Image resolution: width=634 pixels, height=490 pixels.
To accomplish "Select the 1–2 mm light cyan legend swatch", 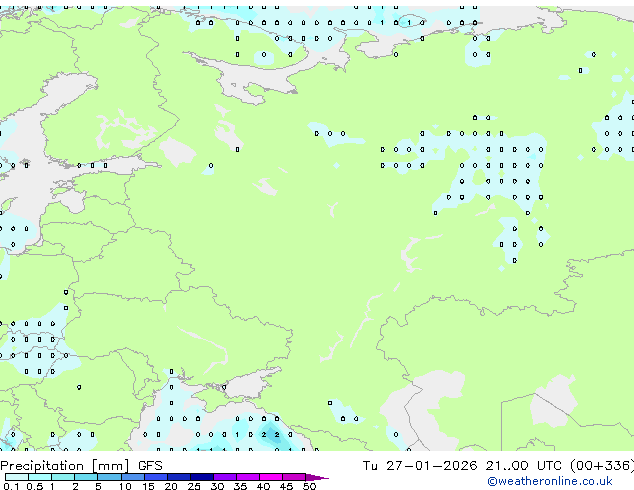I will [x=63, y=478].
